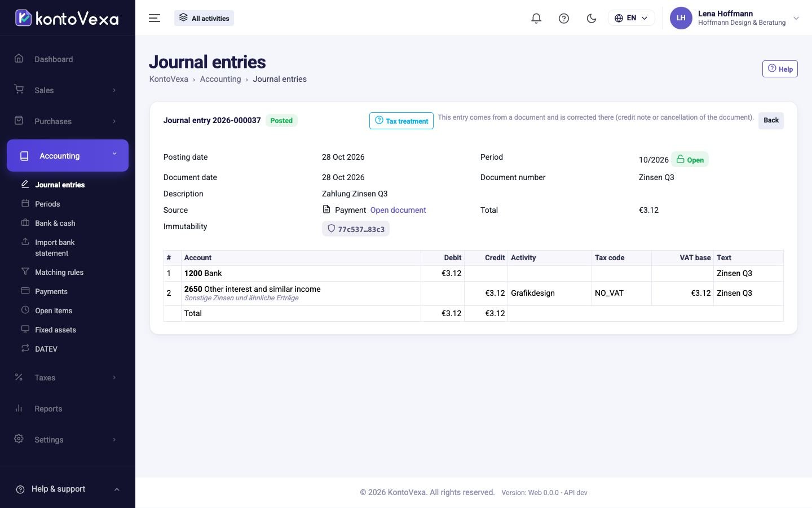Click the Back button
The width and height of the screenshot is (812, 508).
[x=771, y=120]
